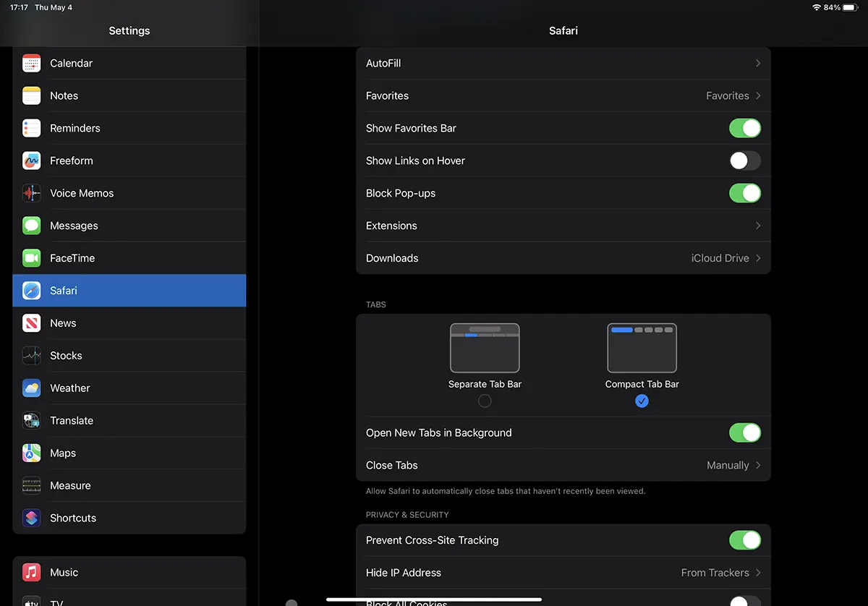
Task: Open Weather settings in the sidebar
Action: pos(129,388)
